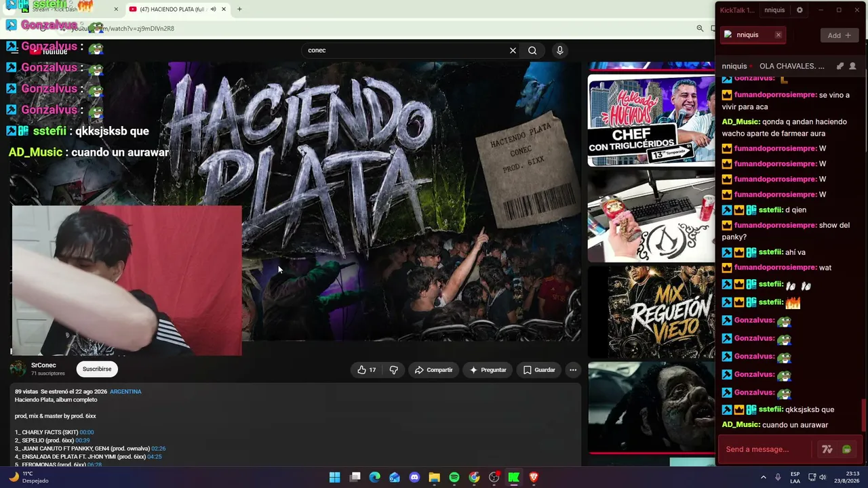
Task: Open the more actions ellipsis under the video
Action: (x=573, y=370)
